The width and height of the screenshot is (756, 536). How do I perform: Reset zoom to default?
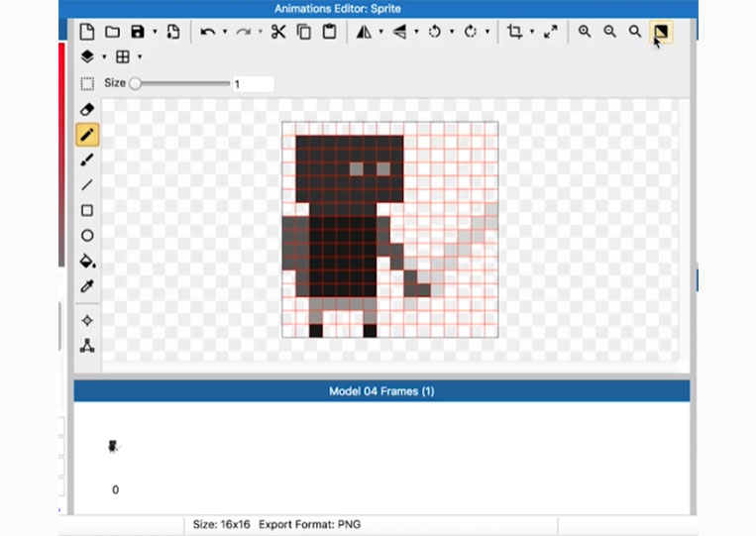635,32
